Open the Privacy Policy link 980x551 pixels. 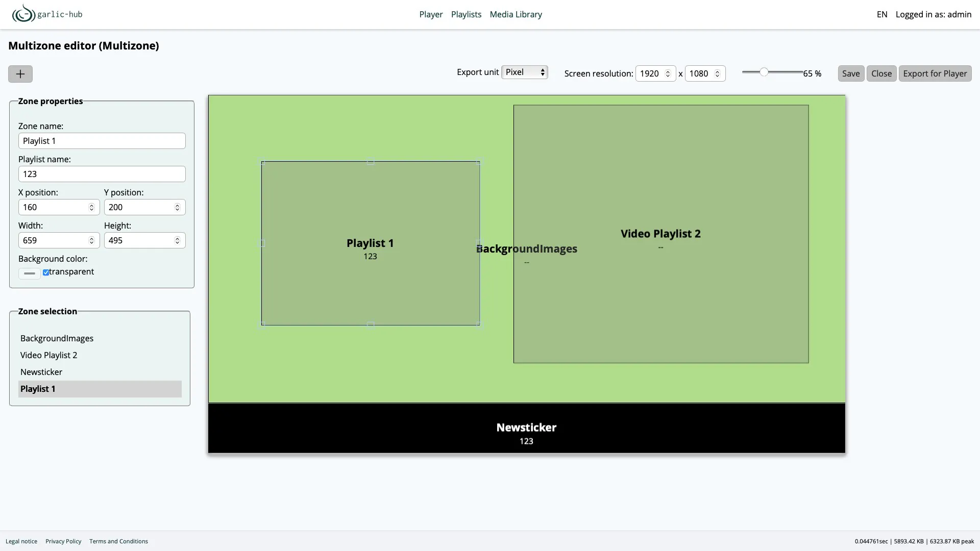(63, 541)
